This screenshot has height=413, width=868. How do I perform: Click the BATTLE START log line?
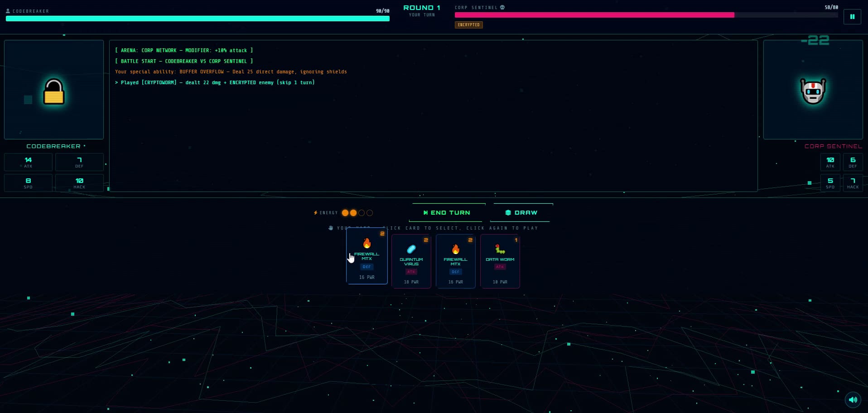(x=184, y=61)
